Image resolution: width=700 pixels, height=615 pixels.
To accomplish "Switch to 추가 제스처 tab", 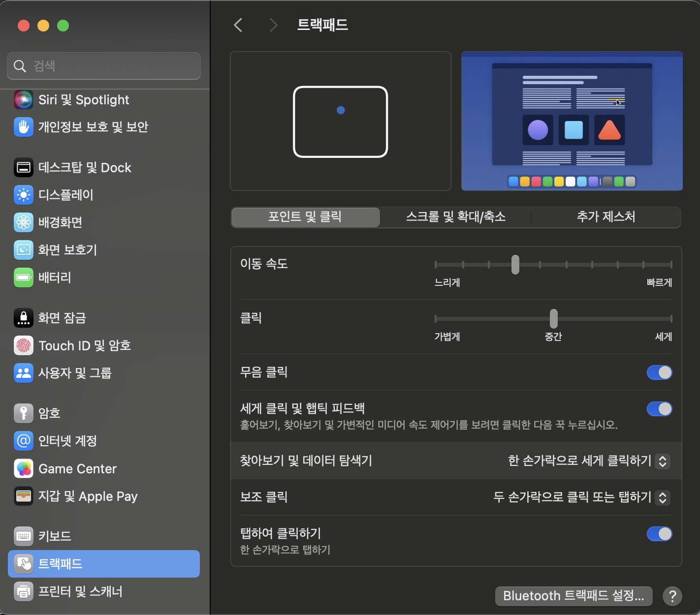I will point(606,217).
